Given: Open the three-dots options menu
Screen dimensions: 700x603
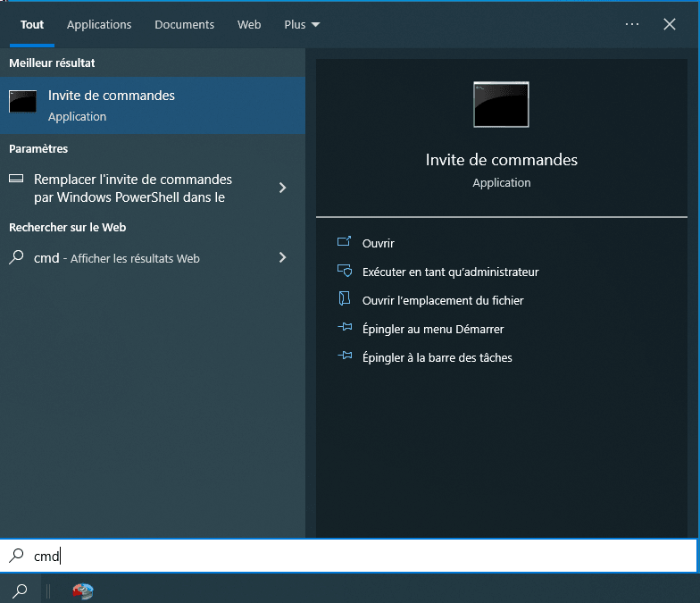Looking at the screenshot, I should [632, 24].
